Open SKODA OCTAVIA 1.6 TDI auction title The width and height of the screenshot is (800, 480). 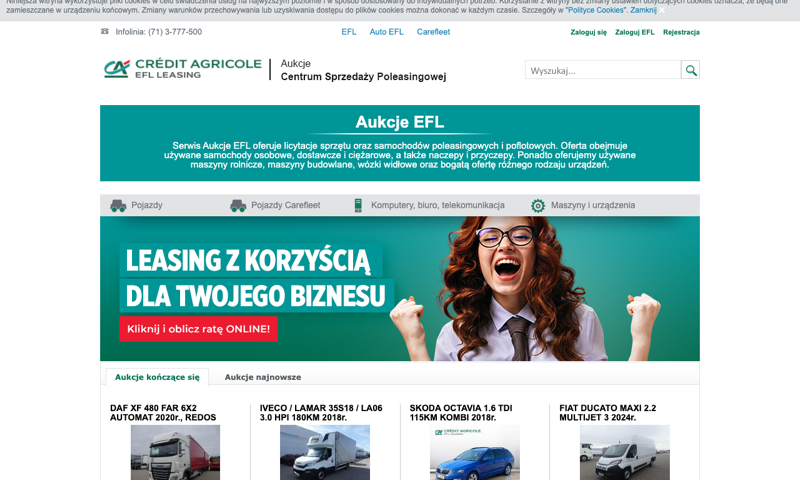click(x=461, y=413)
